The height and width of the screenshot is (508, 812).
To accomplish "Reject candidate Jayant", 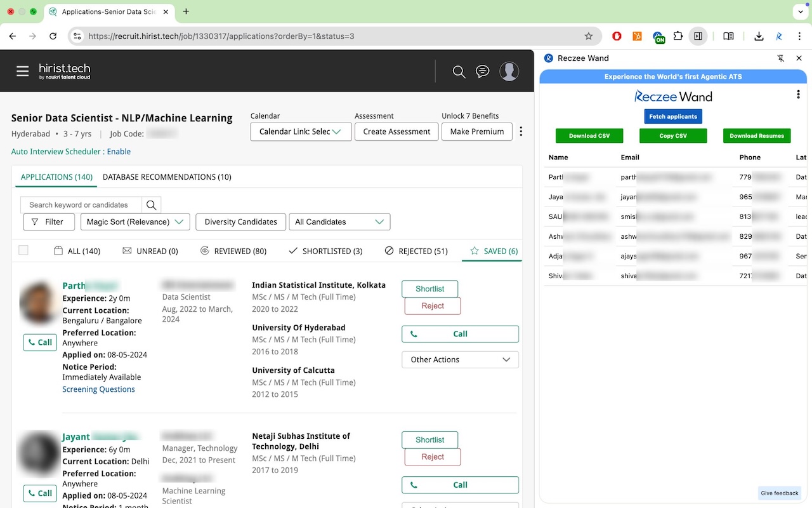I will coord(433,457).
